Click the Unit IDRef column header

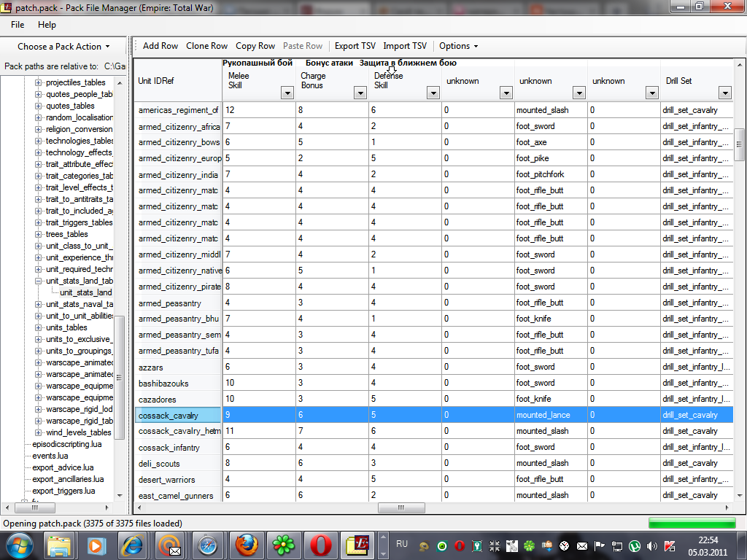(177, 81)
